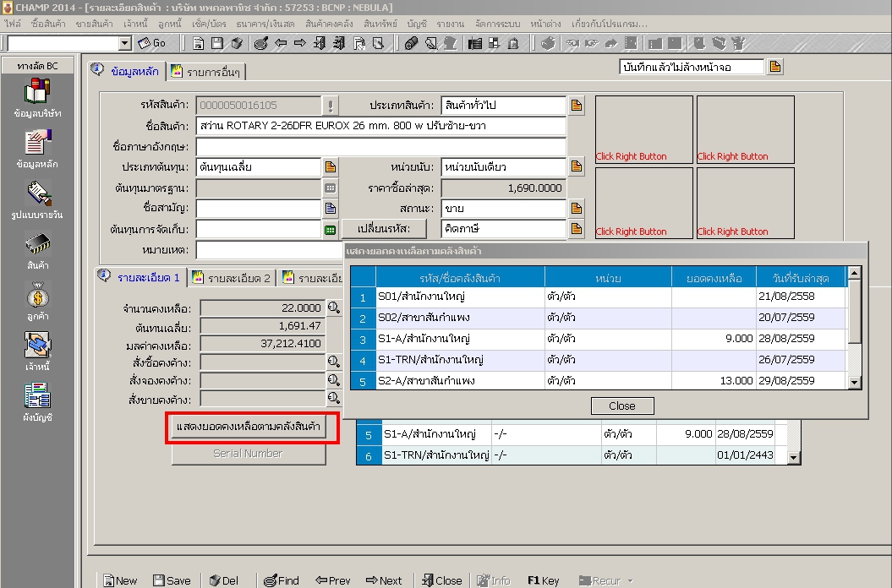Open lookup list for คิดภาษี field
Image resolution: width=892 pixels, height=588 pixels.
(577, 229)
